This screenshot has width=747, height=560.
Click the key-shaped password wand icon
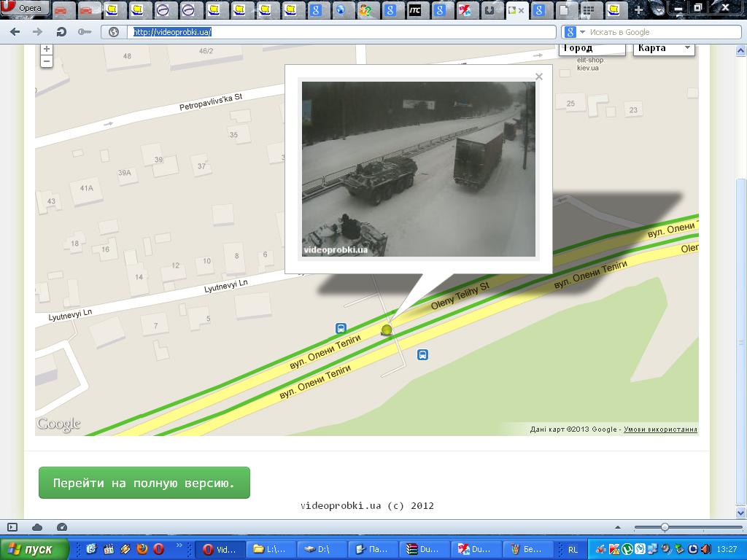click(x=85, y=32)
